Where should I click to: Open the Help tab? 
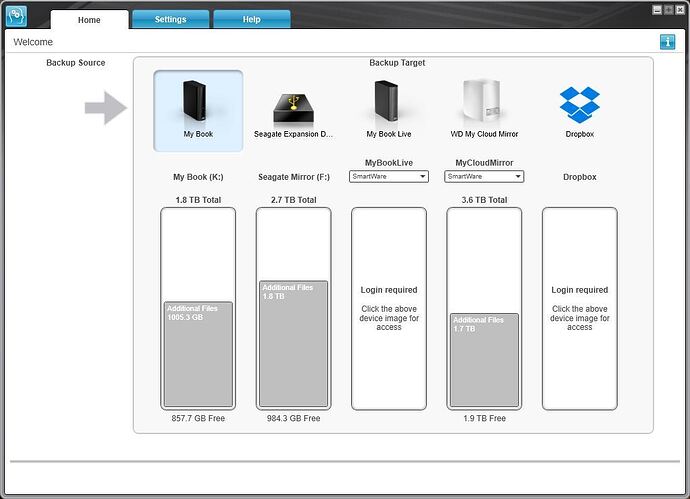point(252,19)
